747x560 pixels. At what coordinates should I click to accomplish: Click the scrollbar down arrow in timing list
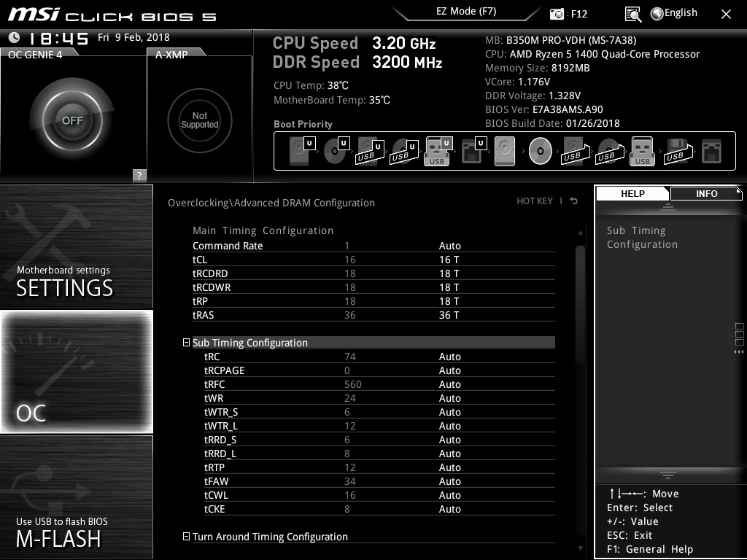click(x=580, y=548)
